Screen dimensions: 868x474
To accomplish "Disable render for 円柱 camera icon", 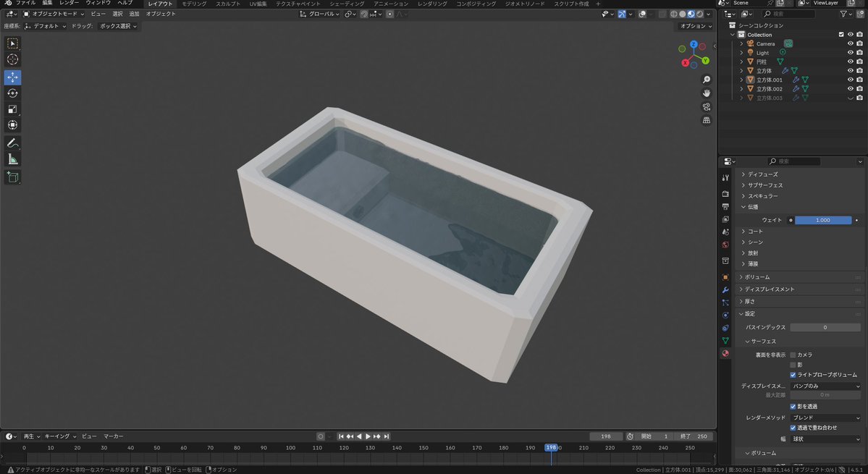I will coord(860,62).
